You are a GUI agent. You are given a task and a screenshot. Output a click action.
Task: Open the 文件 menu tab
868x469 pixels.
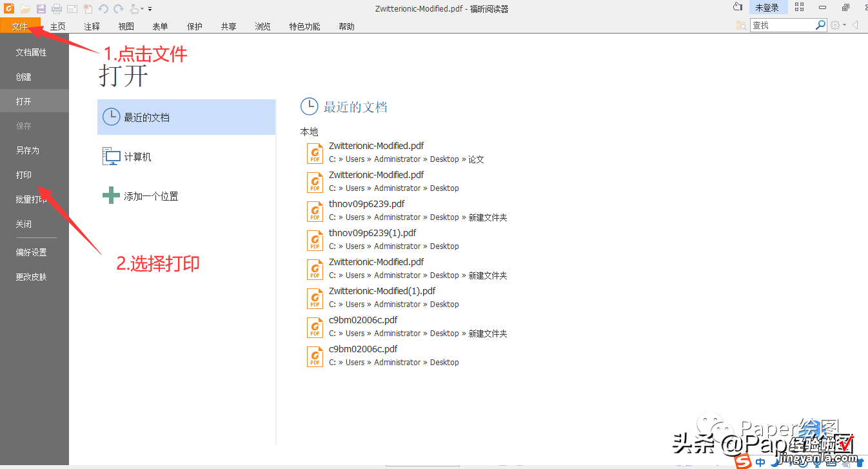21,26
